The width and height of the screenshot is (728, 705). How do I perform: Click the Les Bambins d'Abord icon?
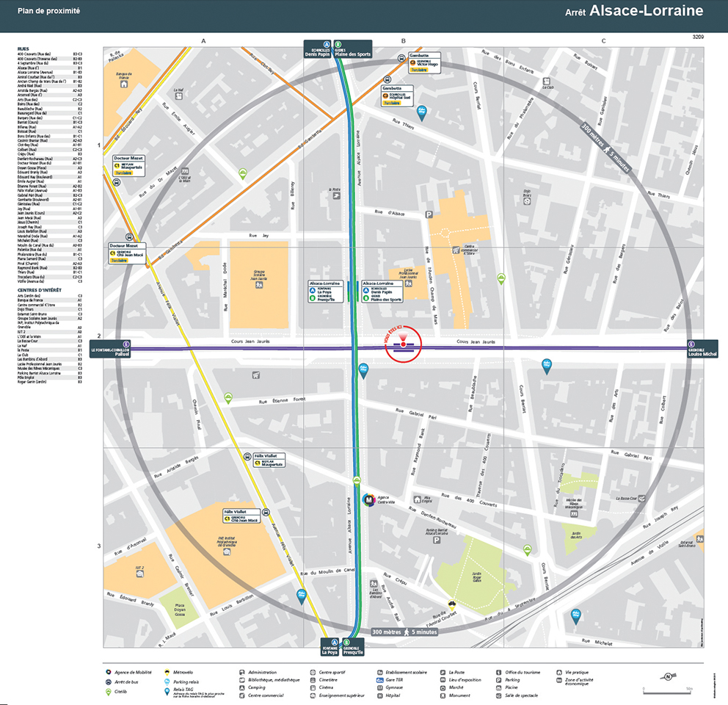[374, 583]
